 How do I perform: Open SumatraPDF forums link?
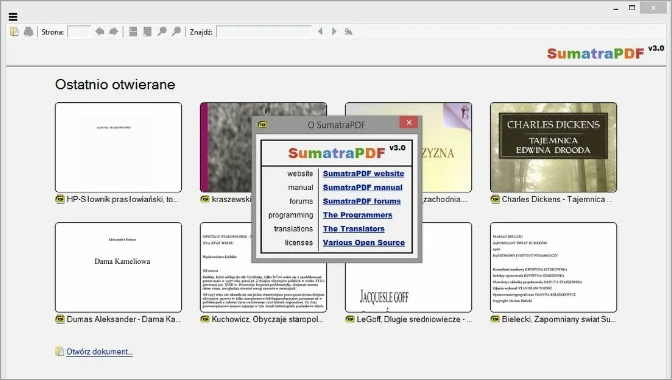click(x=362, y=201)
